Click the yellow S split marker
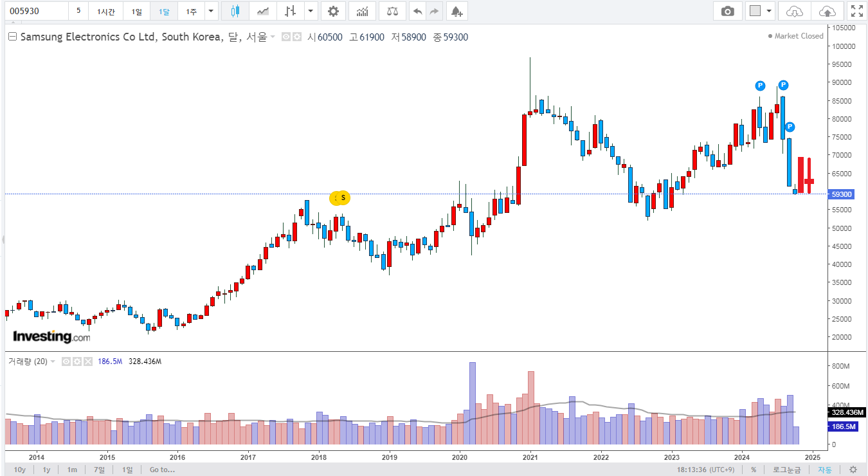 pyautogui.click(x=343, y=197)
